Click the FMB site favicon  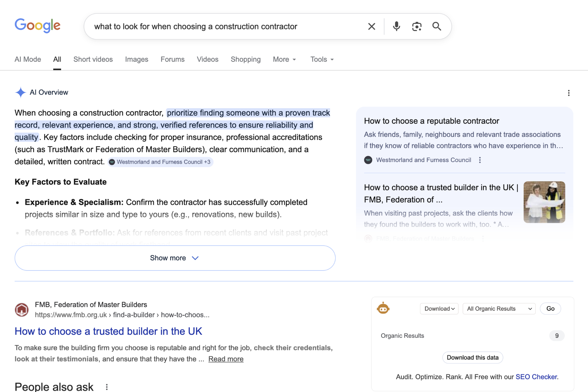pos(22,309)
